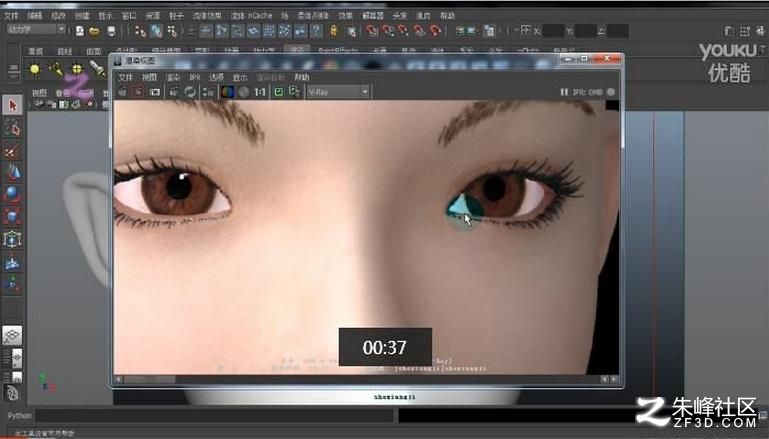
Task: Take a snapshot in Render View
Action: (154, 92)
